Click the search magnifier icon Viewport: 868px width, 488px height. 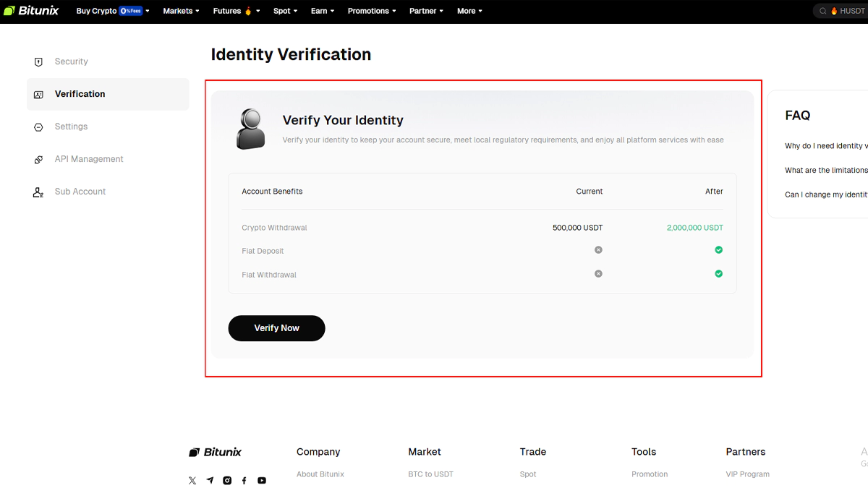[823, 12]
